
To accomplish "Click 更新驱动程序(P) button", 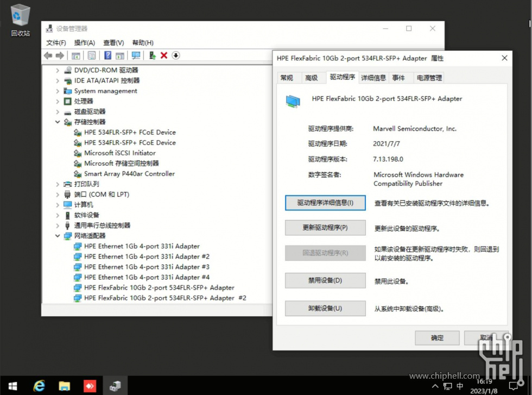I will [325, 228].
